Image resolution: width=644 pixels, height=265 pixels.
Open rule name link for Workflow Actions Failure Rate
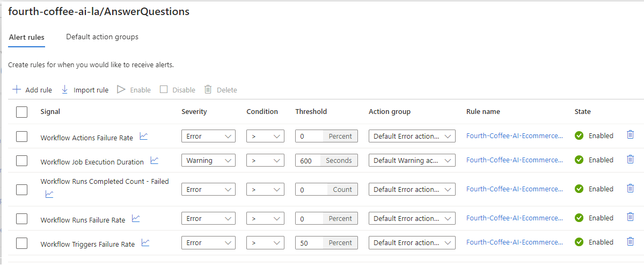(515, 135)
